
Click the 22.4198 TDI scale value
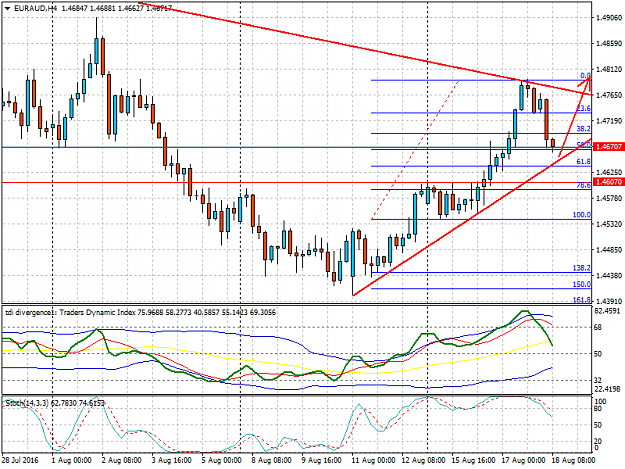point(609,389)
